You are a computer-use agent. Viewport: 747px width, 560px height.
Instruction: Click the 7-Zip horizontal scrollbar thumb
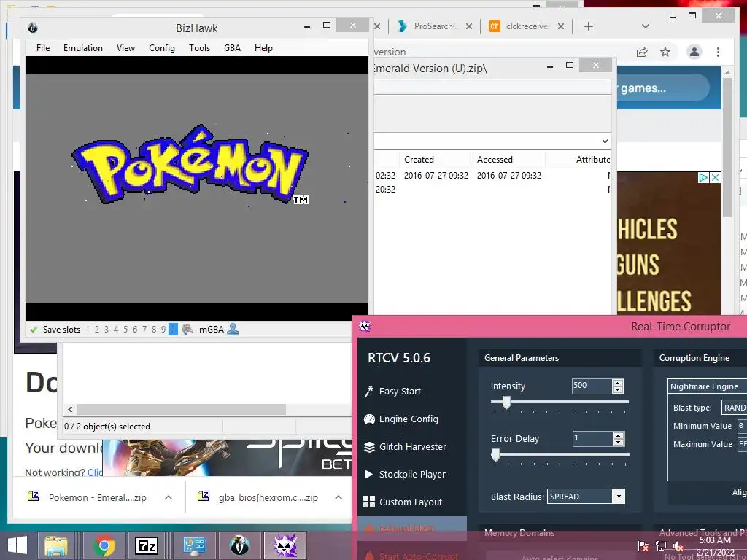tap(181, 410)
